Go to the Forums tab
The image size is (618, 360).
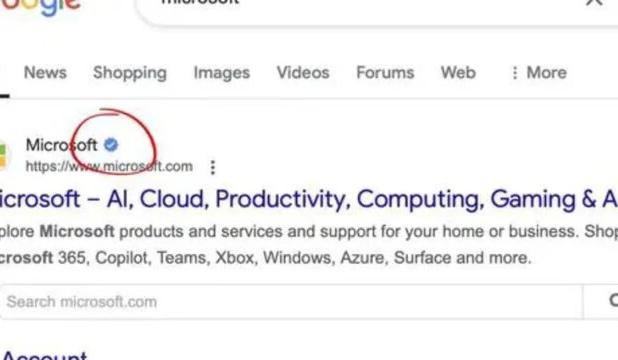(385, 73)
